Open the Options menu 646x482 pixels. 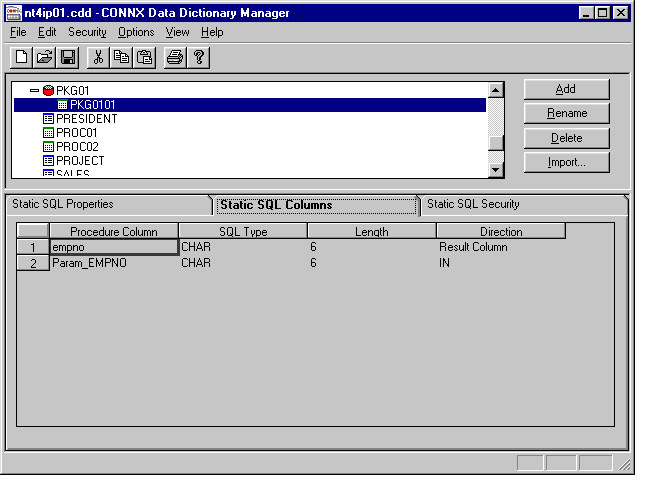(x=136, y=32)
